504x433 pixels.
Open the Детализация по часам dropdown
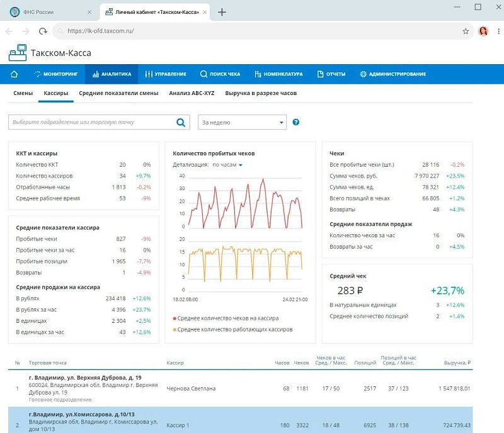tap(227, 165)
